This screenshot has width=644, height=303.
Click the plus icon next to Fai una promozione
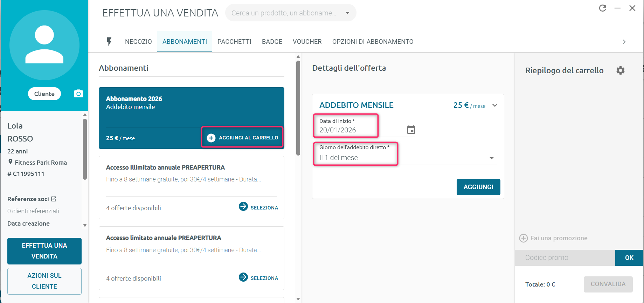(523, 238)
